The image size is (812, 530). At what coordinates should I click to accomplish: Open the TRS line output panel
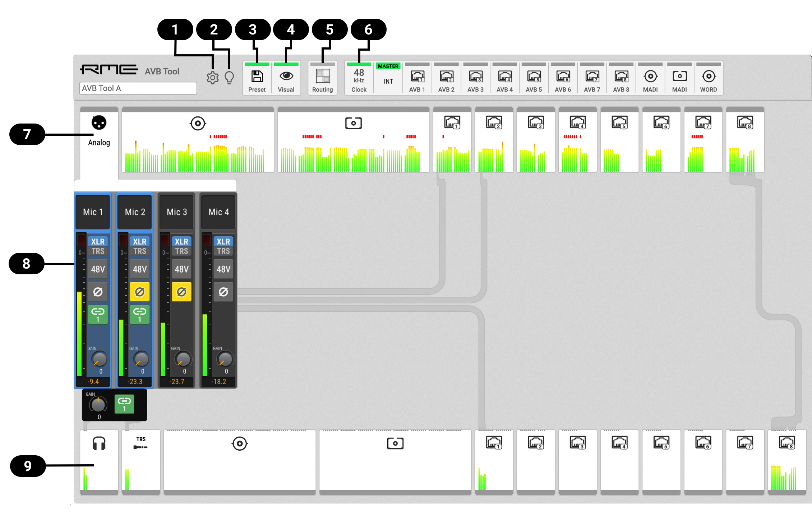pyautogui.click(x=141, y=462)
